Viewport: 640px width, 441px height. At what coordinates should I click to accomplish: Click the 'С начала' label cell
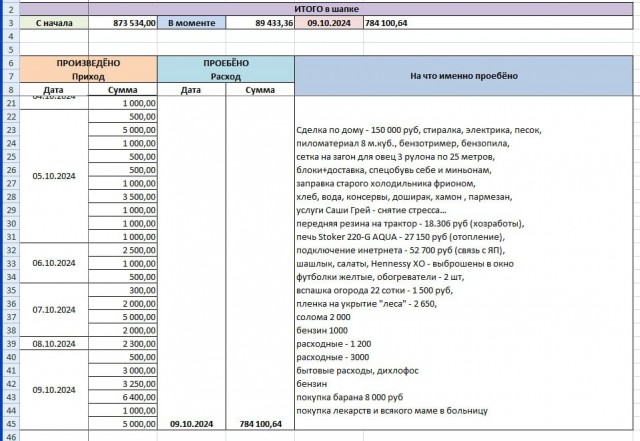(54, 23)
